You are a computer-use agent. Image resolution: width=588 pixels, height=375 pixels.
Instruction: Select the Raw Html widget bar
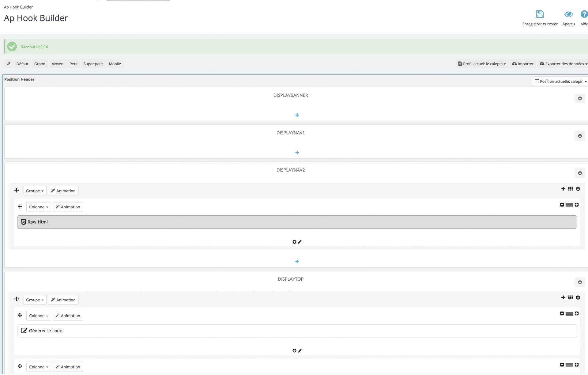click(296, 222)
